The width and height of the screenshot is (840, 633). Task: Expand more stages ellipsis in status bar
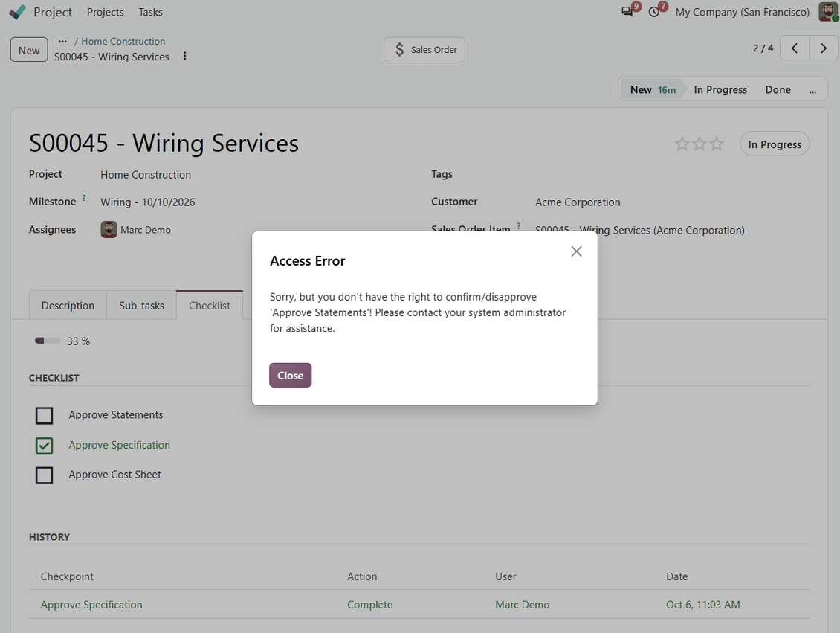click(812, 91)
